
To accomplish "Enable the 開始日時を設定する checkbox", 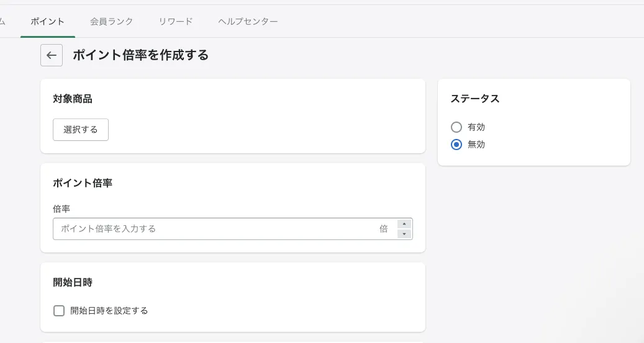I will click(x=59, y=311).
